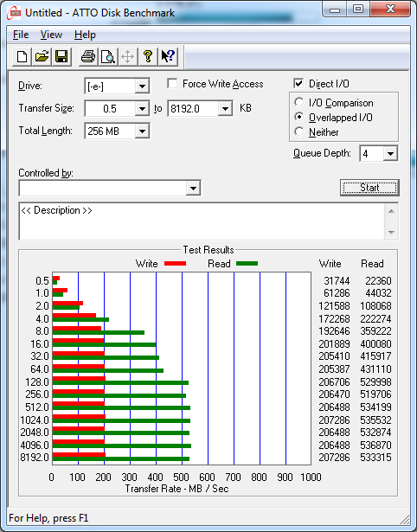Enable the Force Write Access checkbox
This screenshot has width=417, height=532.
point(172,83)
